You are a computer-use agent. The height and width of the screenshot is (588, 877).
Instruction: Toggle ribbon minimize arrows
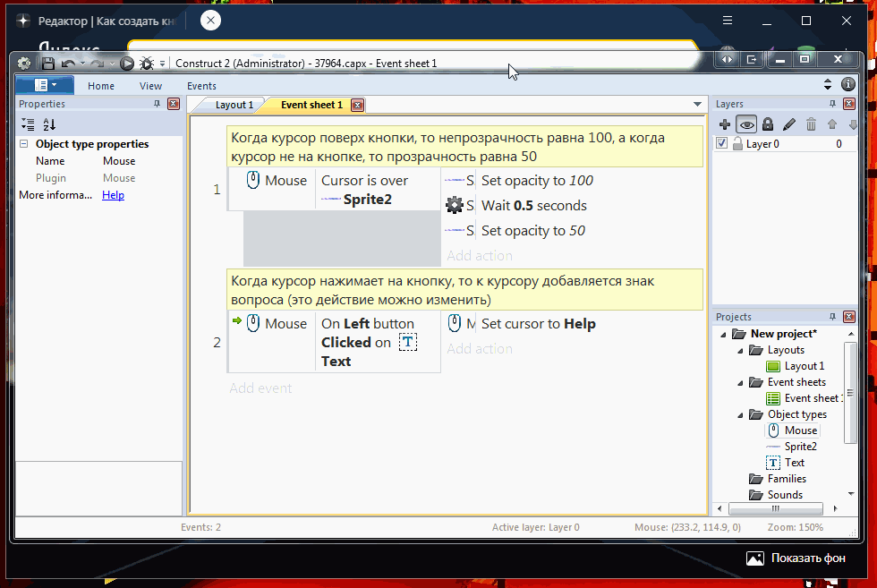pos(828,84)
